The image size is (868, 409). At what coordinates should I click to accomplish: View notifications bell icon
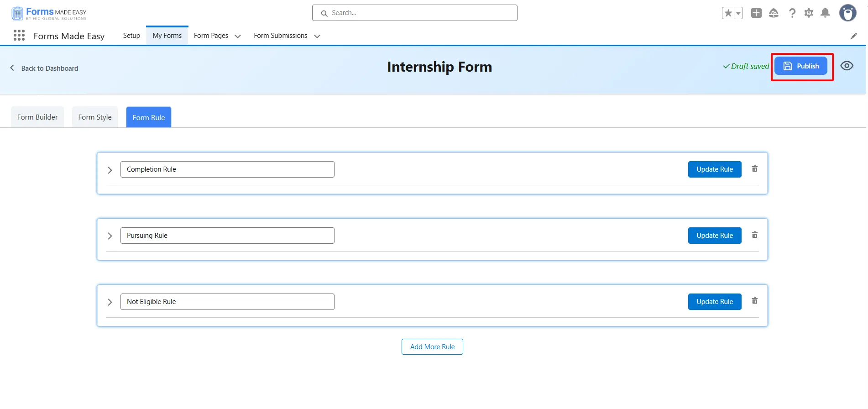click(x=825, y=13)
